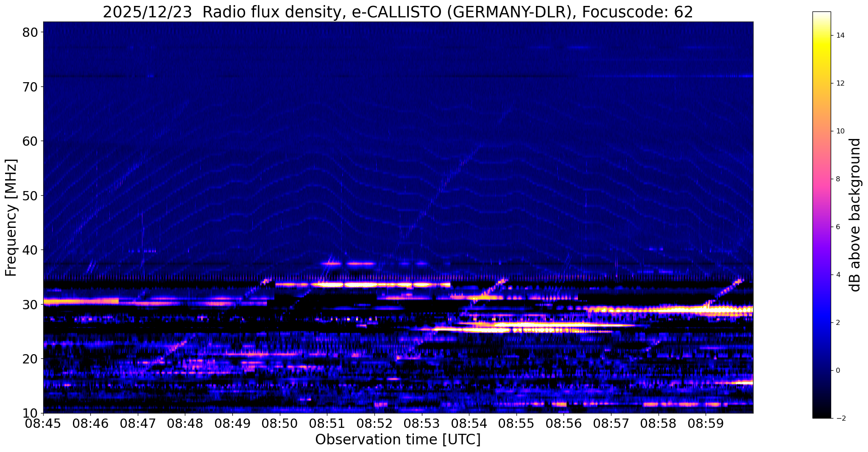Click the colorbar tick value 0
The width and height of the screenshot is (868, 452).
[837, 371]
